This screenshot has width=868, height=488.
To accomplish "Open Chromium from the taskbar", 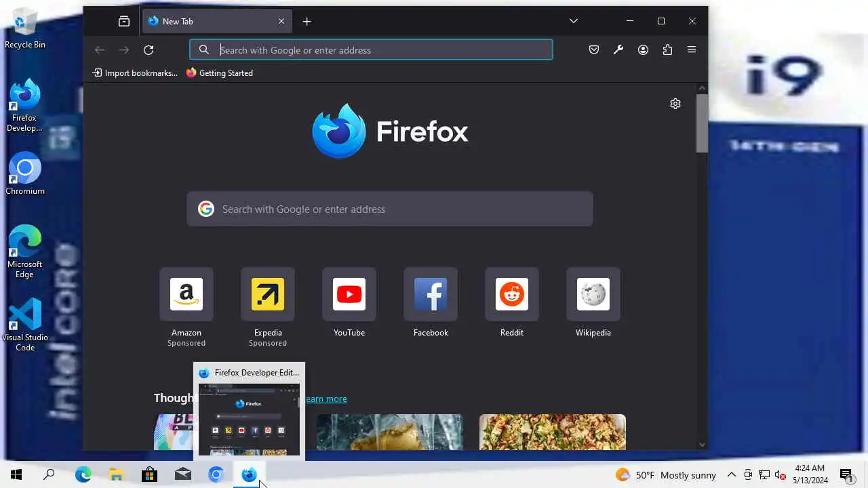I will (216, 474).
